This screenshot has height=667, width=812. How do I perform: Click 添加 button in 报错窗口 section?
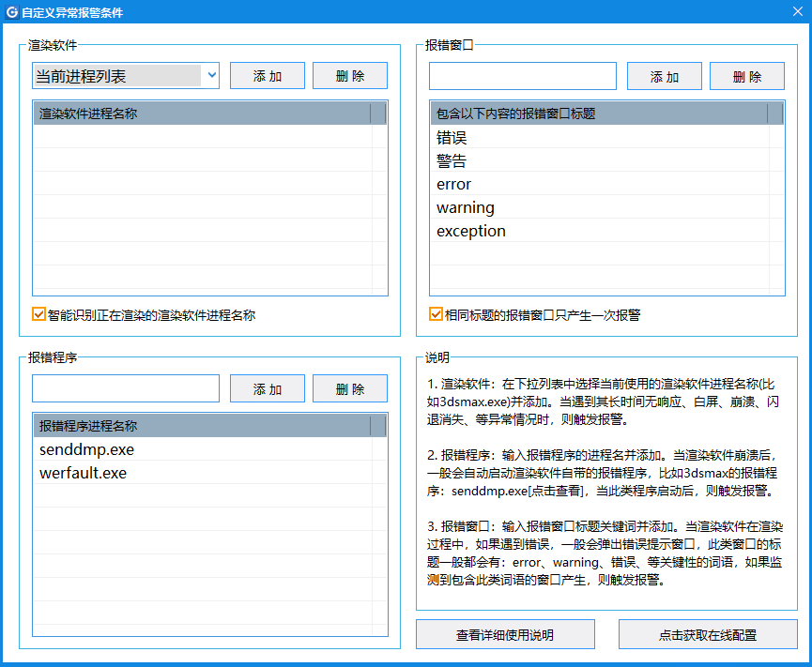coord(665,77)
